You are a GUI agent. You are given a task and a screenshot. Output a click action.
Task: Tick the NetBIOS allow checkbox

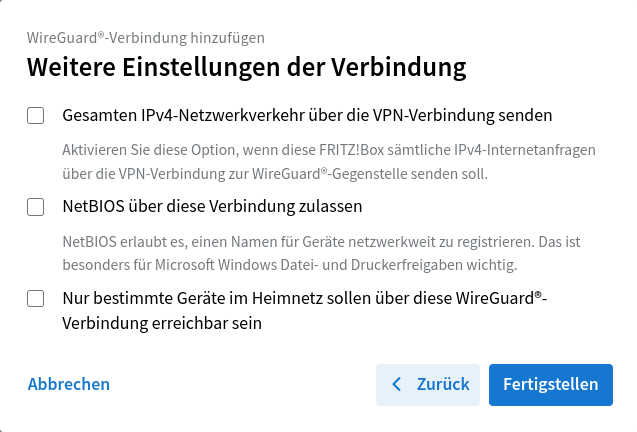pos(36,207)
